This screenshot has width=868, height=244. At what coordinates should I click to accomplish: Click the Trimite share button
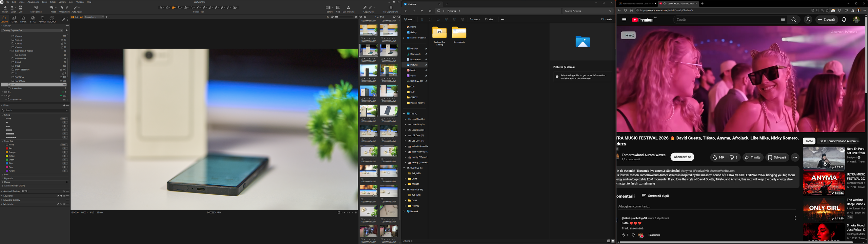tap(753, 157)
